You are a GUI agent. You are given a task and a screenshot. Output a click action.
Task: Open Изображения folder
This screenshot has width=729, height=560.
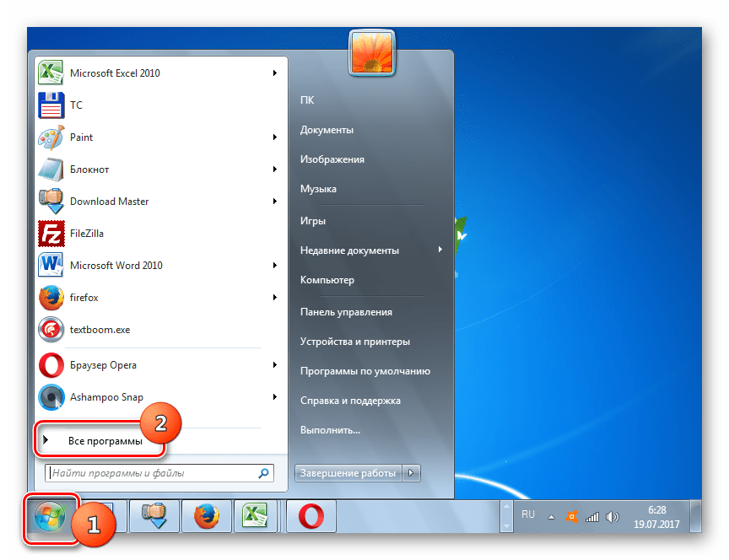pyautogui.click(x=332, y=159)
